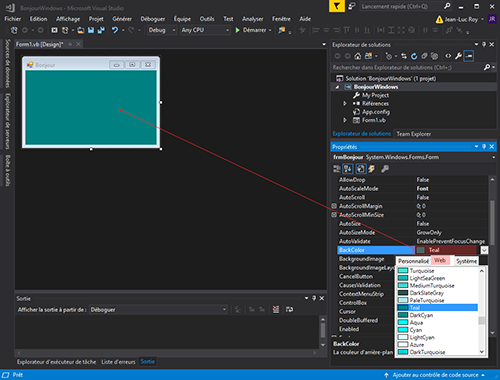Image resolution: width=500 pixels, height=380 pixels.
Task: Show events with the lightning bolt icon
Action: [371, 169]
